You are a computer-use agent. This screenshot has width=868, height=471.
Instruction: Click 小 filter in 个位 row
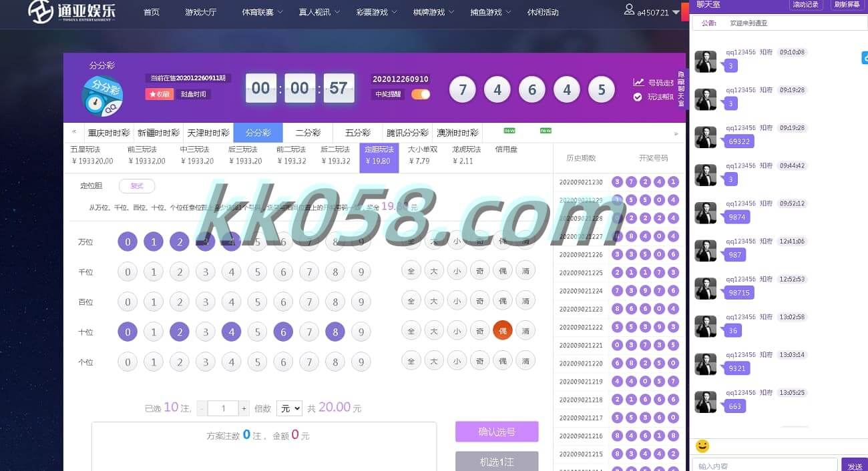(x=457, y=361)
